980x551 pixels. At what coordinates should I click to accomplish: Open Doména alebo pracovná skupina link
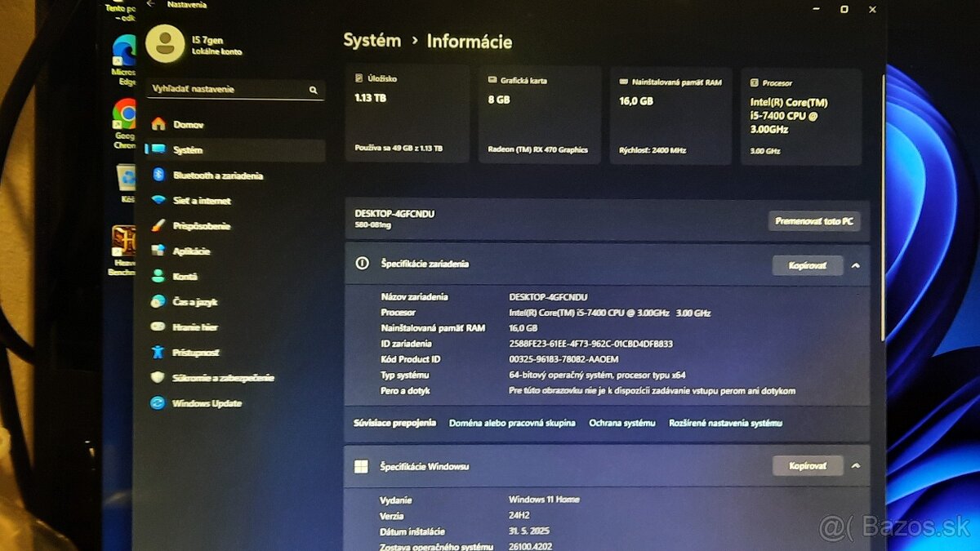[512, 423]
